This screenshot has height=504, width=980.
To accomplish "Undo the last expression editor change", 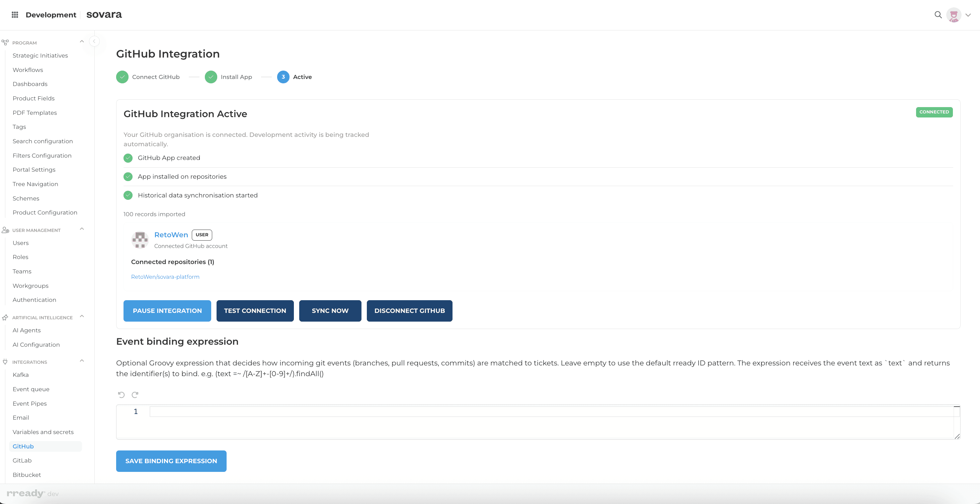I will click(121, 395).
